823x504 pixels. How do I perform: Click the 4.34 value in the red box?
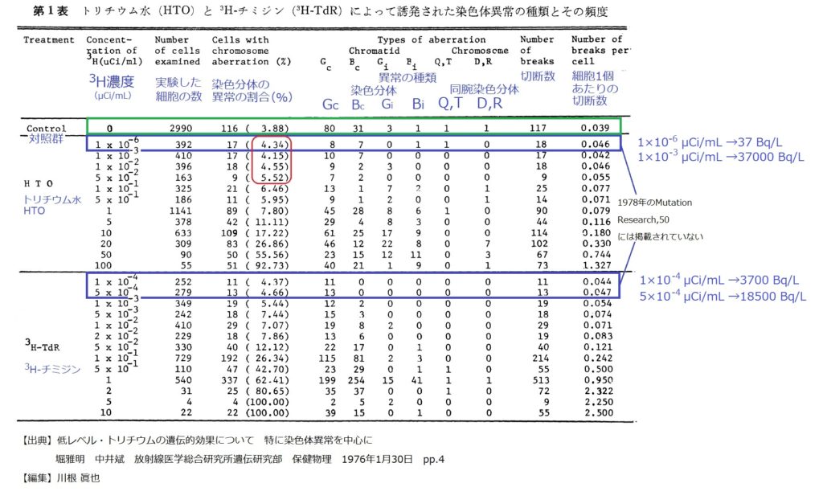pos(269,145)
